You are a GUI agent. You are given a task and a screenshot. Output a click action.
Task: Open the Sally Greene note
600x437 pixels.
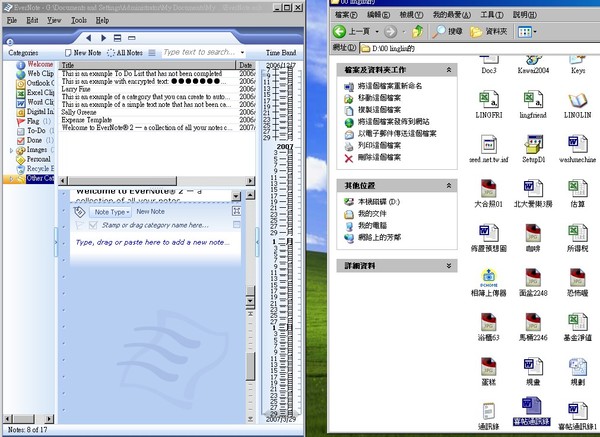tap(157, 112)
